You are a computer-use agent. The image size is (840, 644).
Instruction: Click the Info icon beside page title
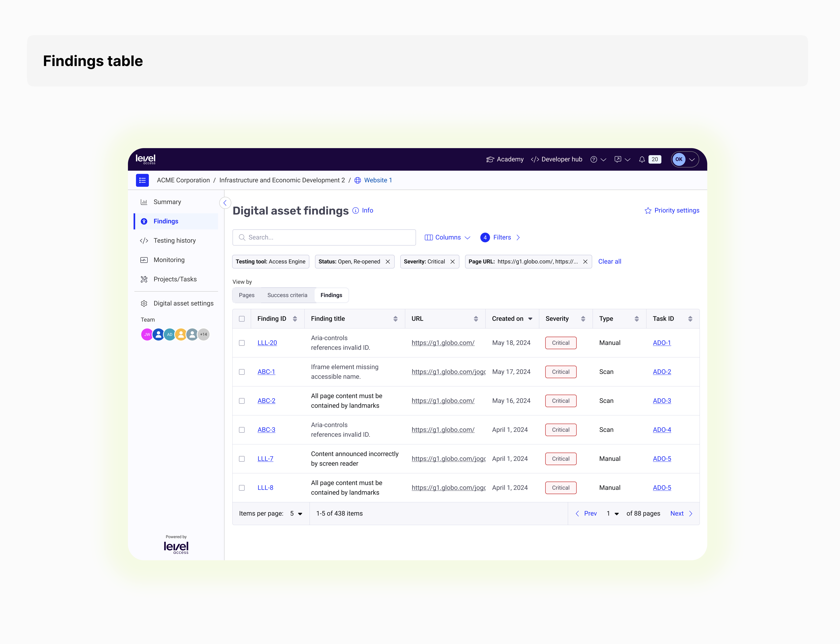tap(355, 211)
